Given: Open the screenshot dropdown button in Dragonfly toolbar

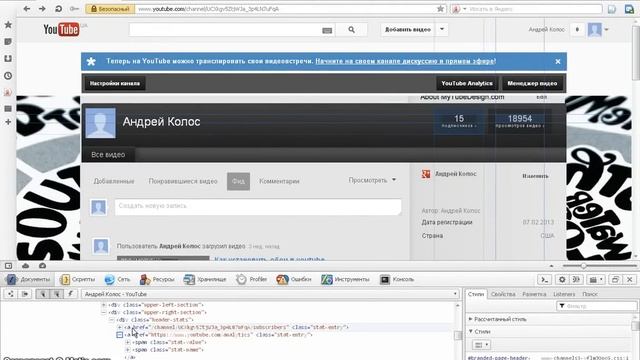Looking at the screenshot, I should click(596, 280).
